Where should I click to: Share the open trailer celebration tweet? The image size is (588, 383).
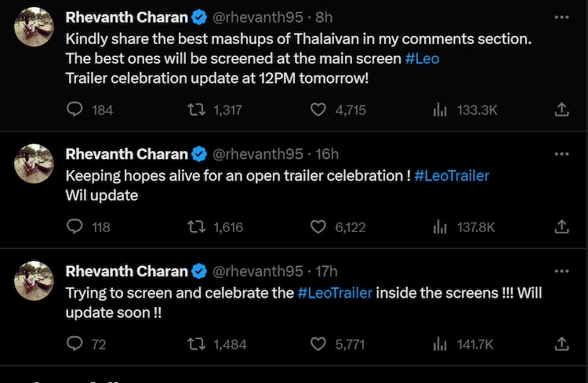point(561,227)
